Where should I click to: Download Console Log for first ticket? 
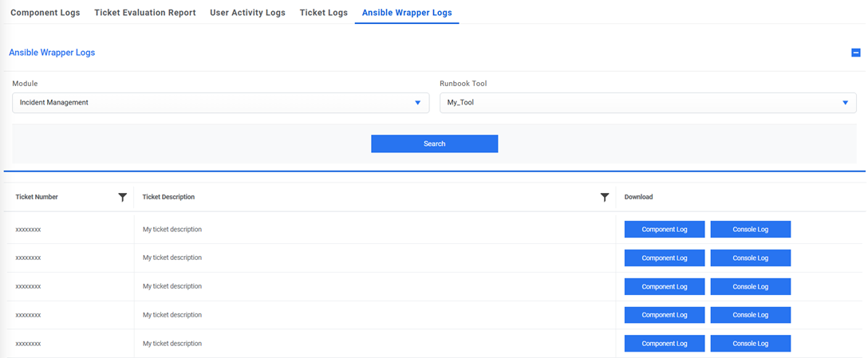pyautogui.click(x=750, y=230)
